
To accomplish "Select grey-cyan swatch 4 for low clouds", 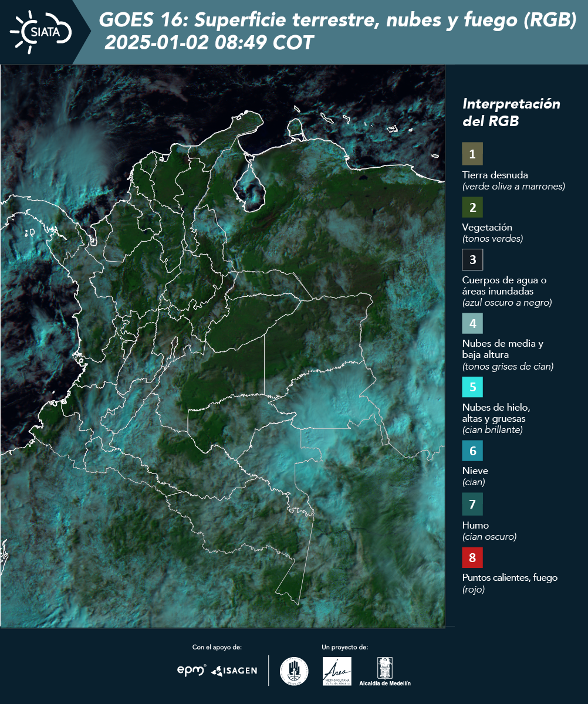I will (472, 323).
